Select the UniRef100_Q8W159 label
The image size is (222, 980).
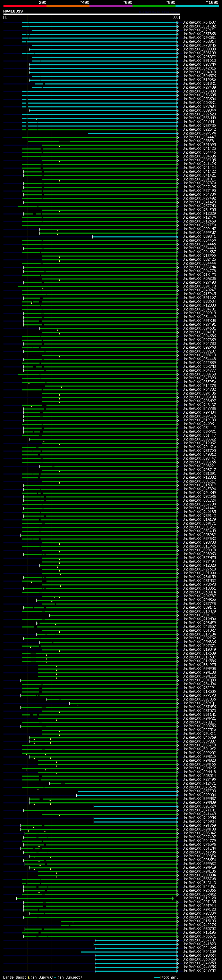pyautogui.click(x=199, y=577)
